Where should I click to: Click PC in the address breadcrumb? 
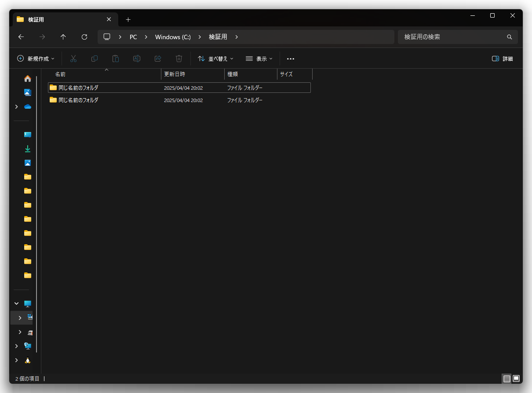(133, 37)
